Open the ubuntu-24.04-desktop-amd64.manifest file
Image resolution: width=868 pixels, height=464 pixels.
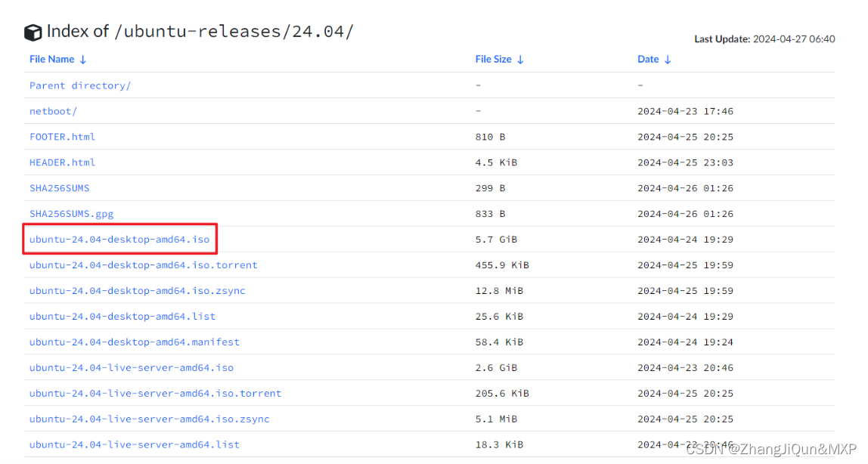(134, 342)
